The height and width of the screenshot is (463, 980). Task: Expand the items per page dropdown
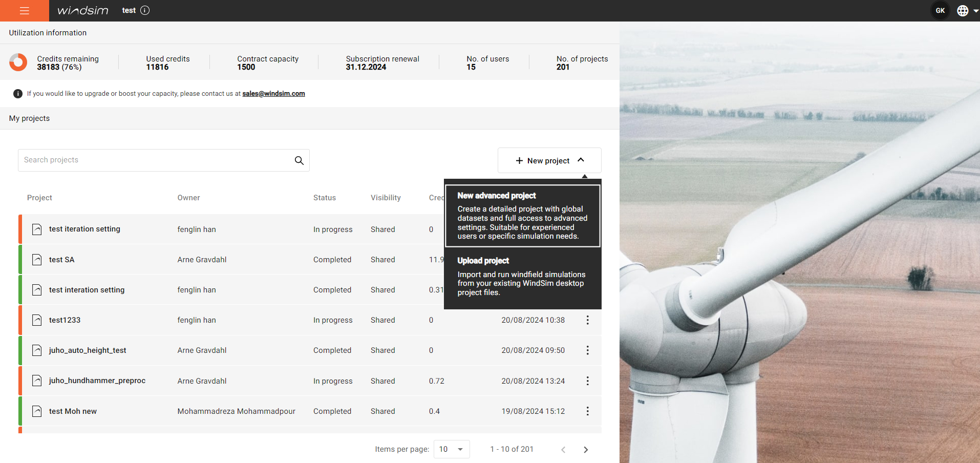point(452,449)
